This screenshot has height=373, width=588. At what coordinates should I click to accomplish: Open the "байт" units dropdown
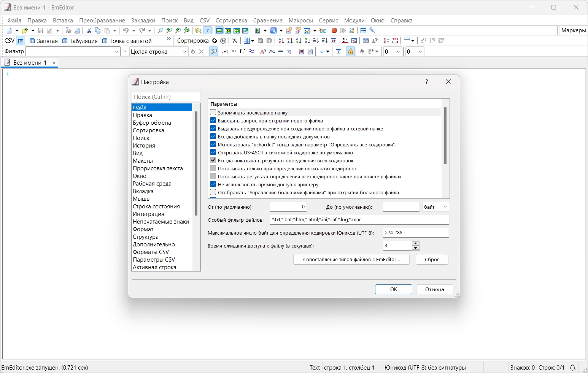coord(436,207)
